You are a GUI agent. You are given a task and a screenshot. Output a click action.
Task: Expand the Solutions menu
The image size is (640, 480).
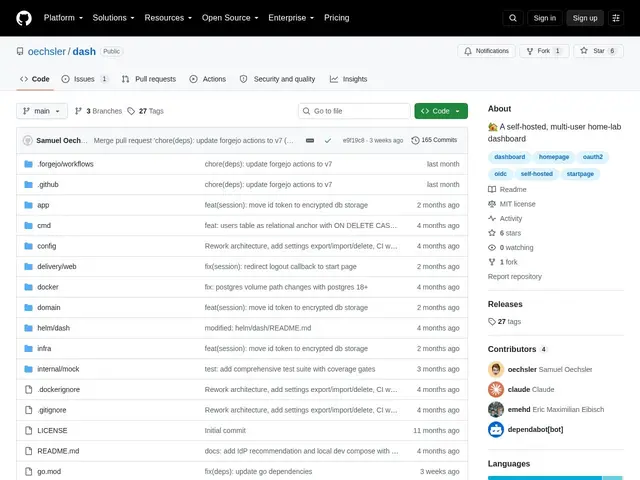click(113, 18)
